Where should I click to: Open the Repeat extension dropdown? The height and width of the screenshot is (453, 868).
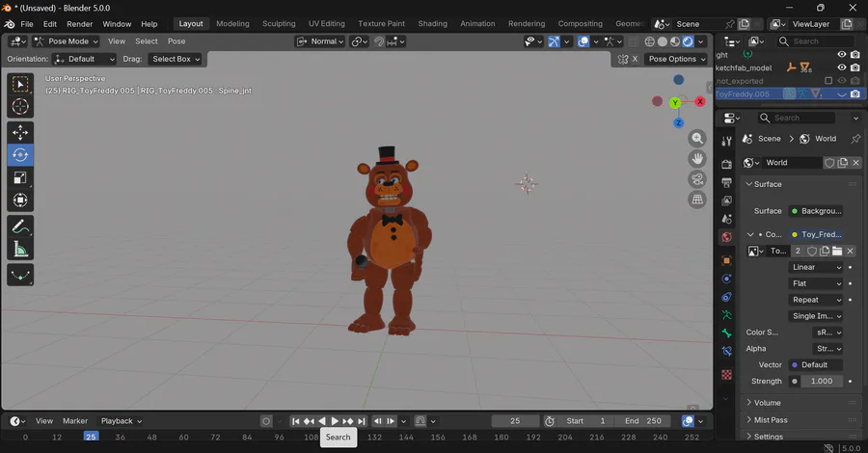pyautogui.click(x=815, y=300)
